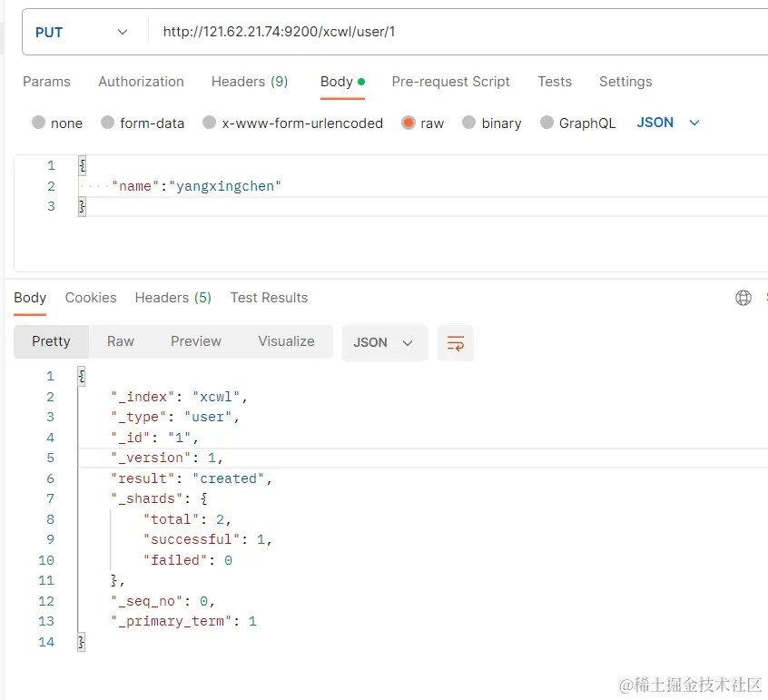Screen dimensions: 768x700
Task: Open the Test Results tab
Action: pyautogui.click(x=269, y=298)
